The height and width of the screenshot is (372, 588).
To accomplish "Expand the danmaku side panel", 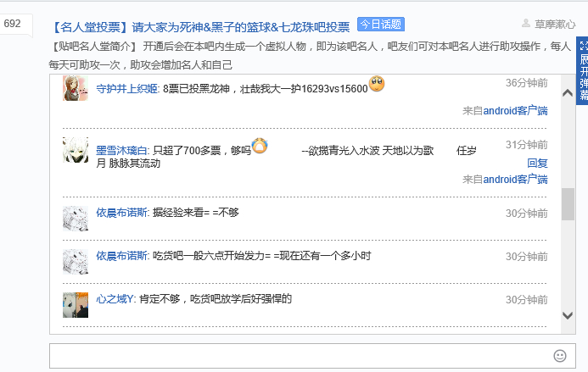I will (x=583, y=71).
